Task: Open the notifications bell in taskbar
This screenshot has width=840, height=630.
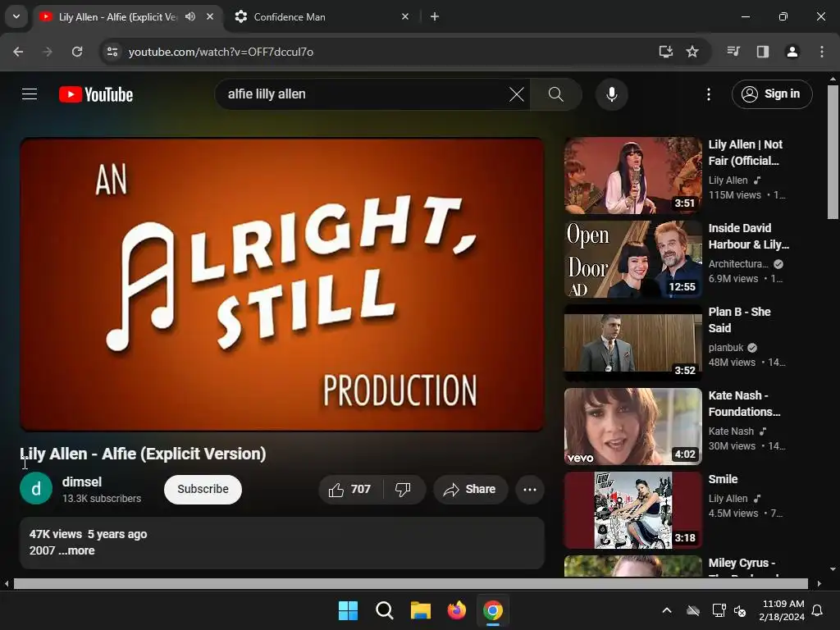Action: 817,610
